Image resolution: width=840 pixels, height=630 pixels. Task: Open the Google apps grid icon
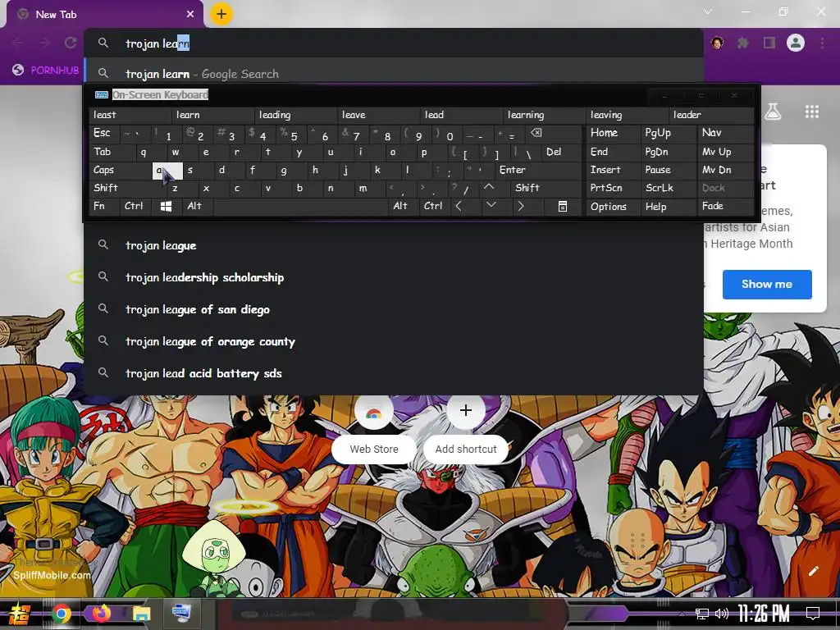point(812,112)
